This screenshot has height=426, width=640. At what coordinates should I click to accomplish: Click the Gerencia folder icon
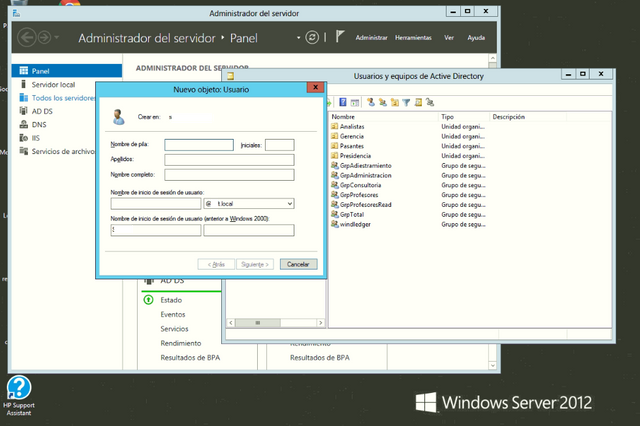[x=335, y=136]
